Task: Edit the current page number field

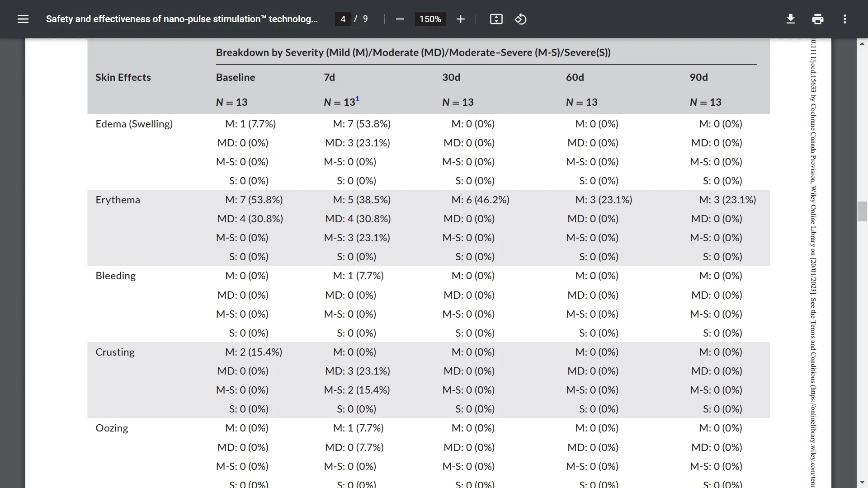Action: pos(343,19)
